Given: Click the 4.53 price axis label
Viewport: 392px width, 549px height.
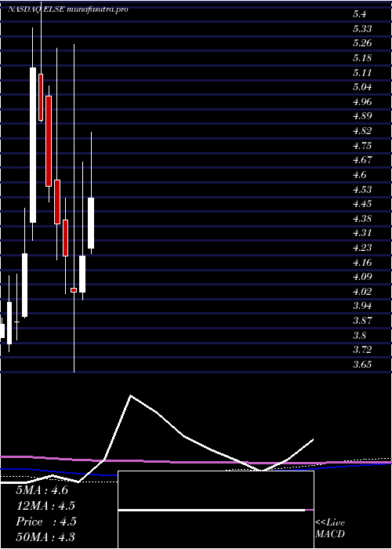Looking at the screenshot, I should (x=362, y=190).
